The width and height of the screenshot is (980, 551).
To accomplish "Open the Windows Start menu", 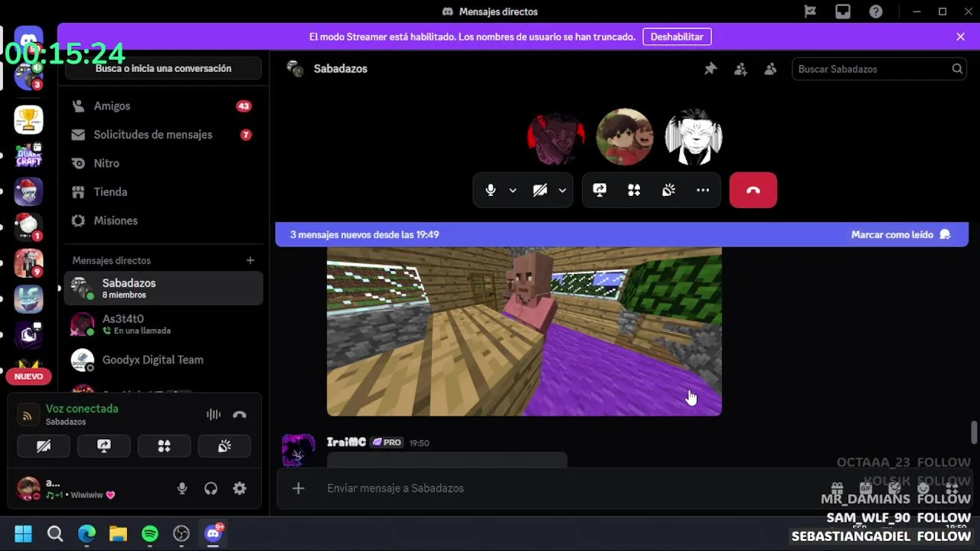I will coord(23,533).
